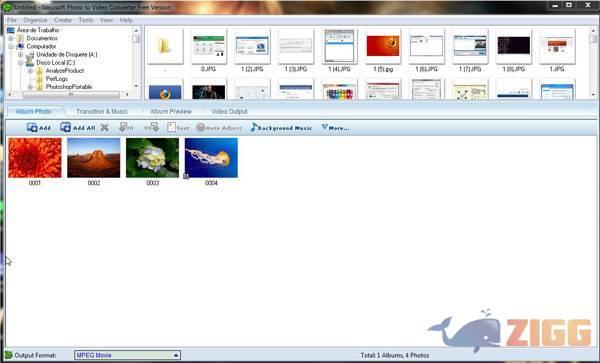Expand Unidade de Disquete (A:) node
This screenshot has width=600, height=363.
click(x=21, y=55)
